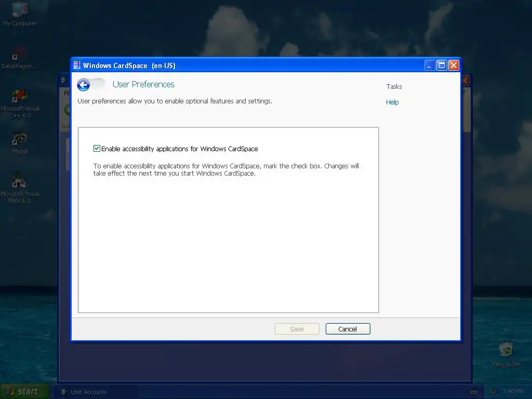Click the 7:40 PM system clock

coord(513,392)
